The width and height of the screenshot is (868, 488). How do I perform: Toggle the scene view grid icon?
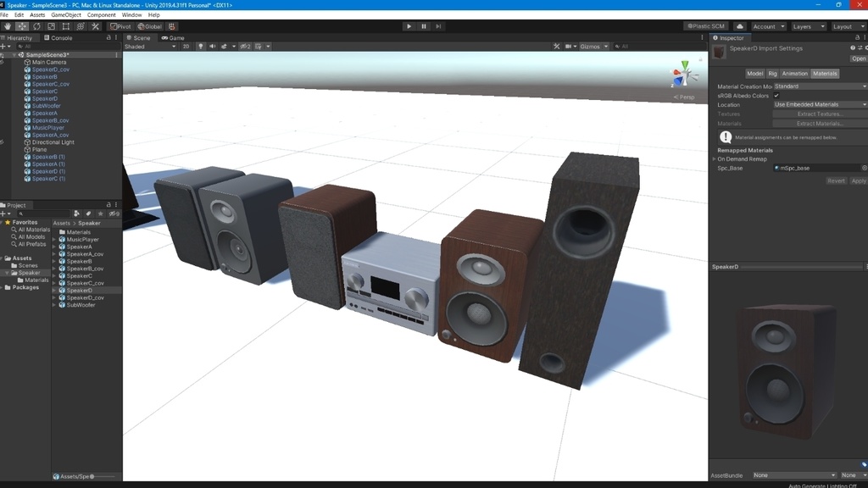(259, 47)
